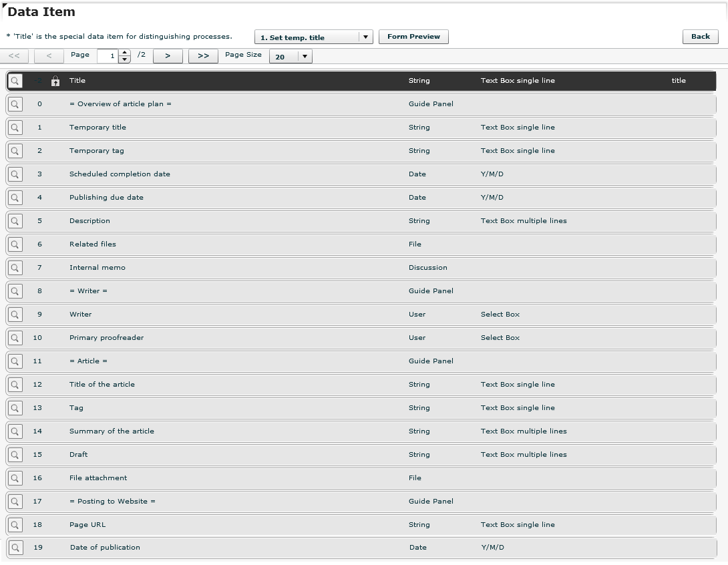Screen dimensions: 728x565
Task: Open details magnifier for Title row
Action: pos(15,81)
